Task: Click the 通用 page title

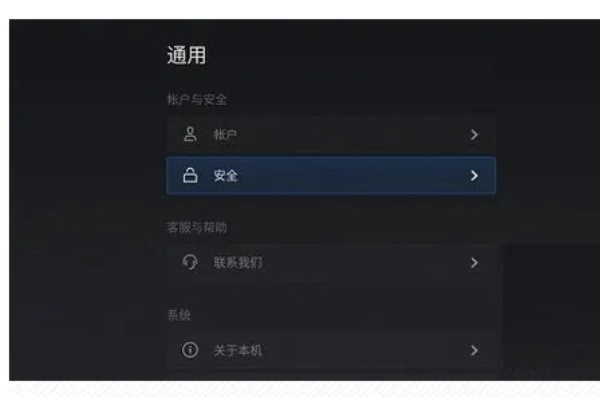Action: (186, 55)
